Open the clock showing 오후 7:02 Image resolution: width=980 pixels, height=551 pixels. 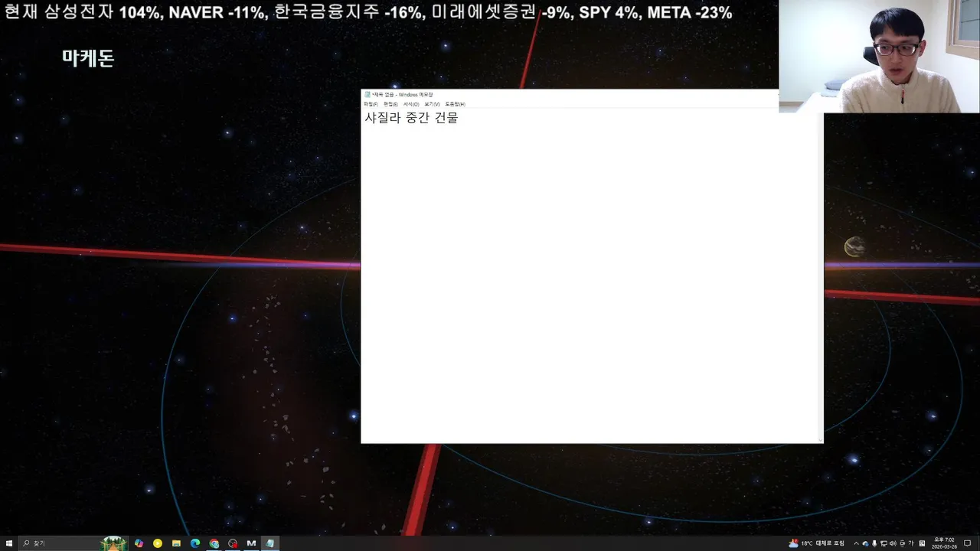coord(944,543)
